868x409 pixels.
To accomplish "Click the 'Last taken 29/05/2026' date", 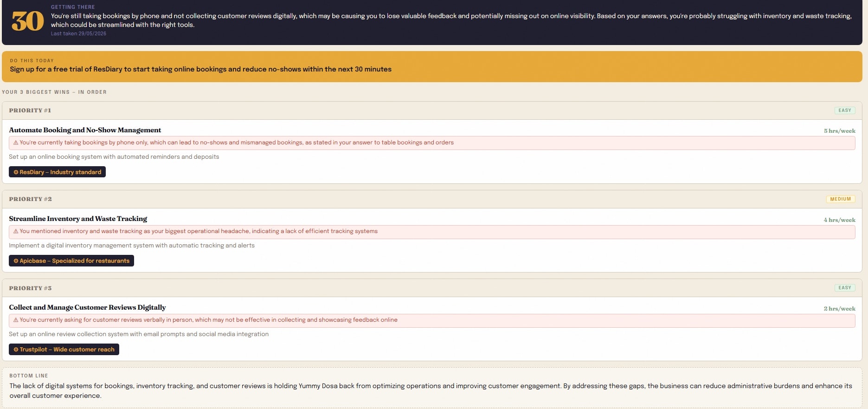I will [78, 33].
